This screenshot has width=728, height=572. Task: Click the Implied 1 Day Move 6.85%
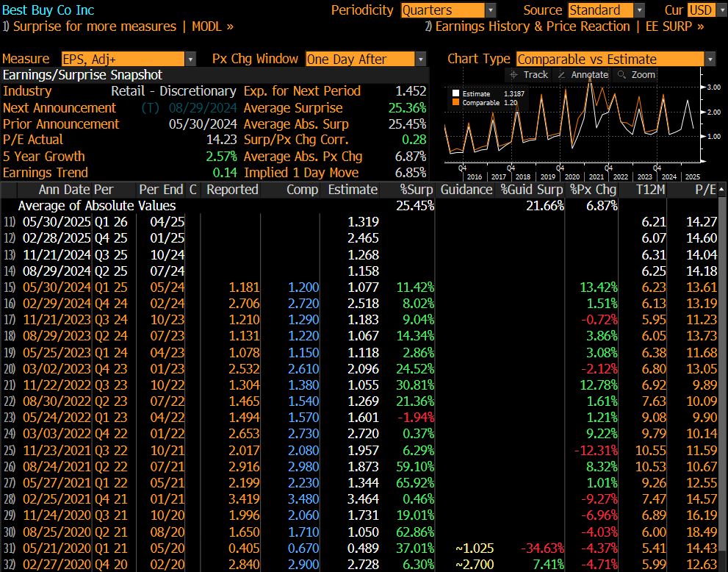pyautogui.click(x=411, y=173)
